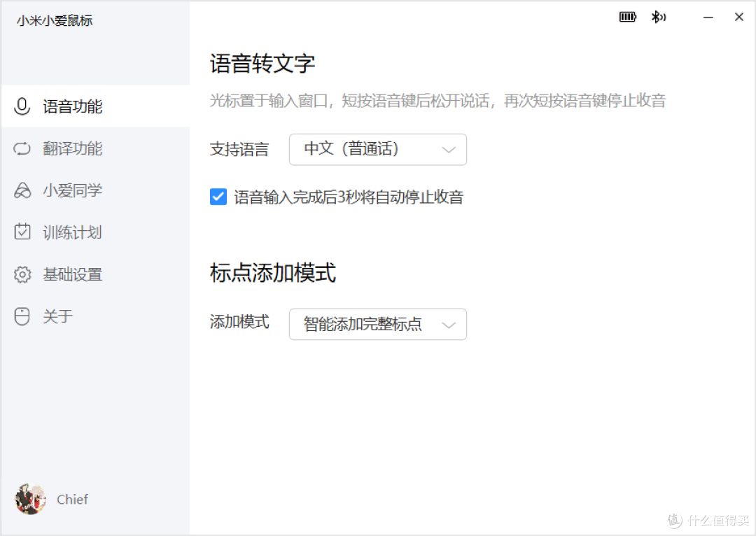Click the 小米小爱鼠标 app title
Viewport: 756px width, 536px height.
(55, 21)
